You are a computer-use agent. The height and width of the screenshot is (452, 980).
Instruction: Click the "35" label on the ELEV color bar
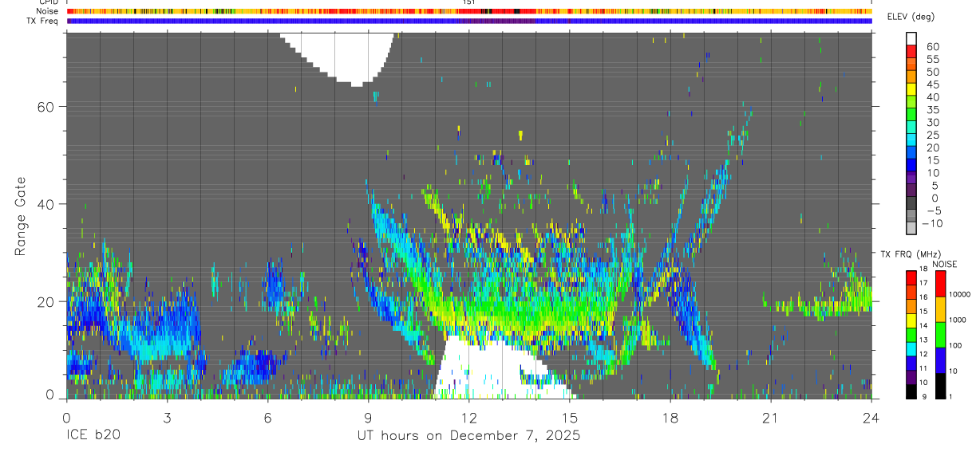932,110
